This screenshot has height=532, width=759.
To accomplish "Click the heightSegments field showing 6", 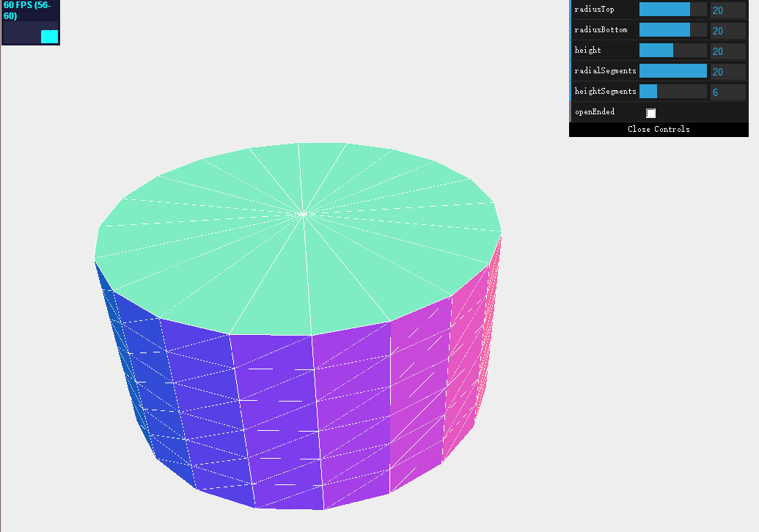I will coord(727,92).
